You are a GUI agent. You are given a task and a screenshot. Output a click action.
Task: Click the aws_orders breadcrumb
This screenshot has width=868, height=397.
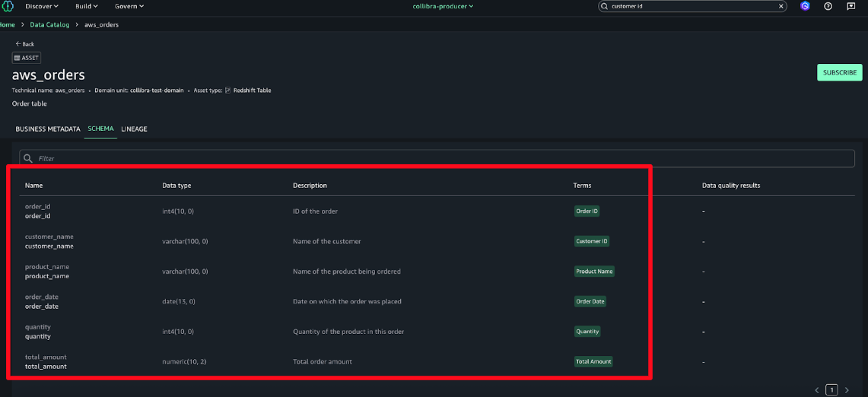101,25
